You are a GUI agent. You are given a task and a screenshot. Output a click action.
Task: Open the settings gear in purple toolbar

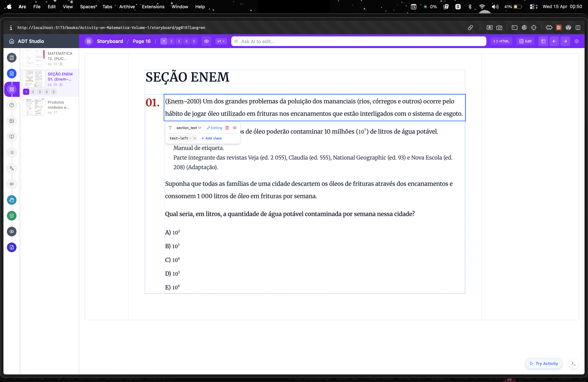tap(577, 41)
